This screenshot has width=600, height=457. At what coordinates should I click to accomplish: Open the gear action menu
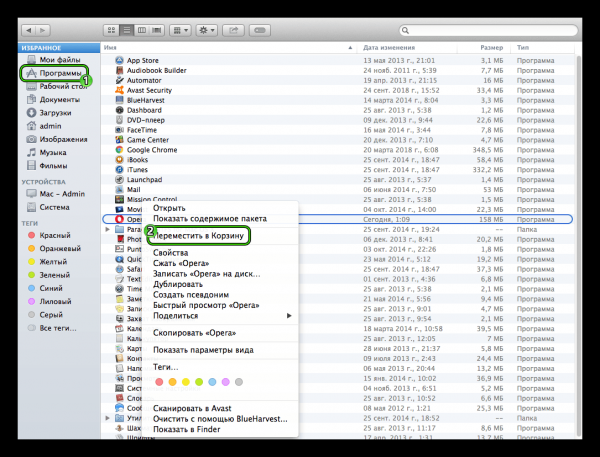point(207,30)
